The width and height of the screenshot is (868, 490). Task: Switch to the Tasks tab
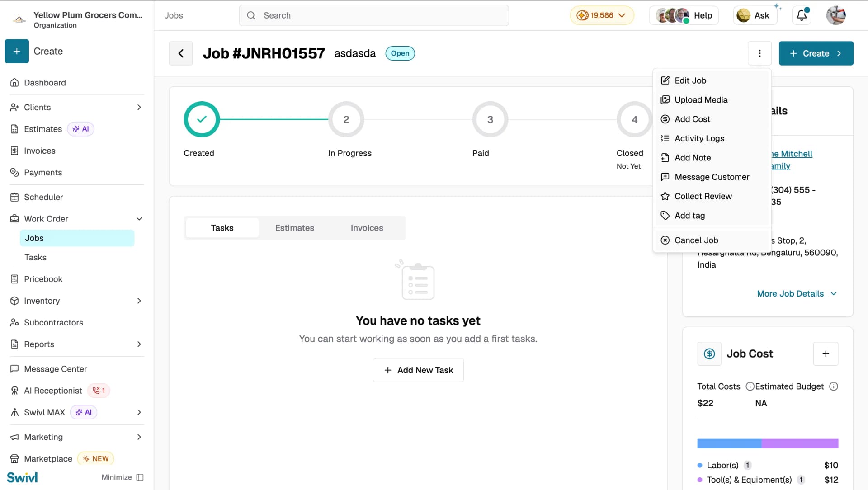click(222, 228)
